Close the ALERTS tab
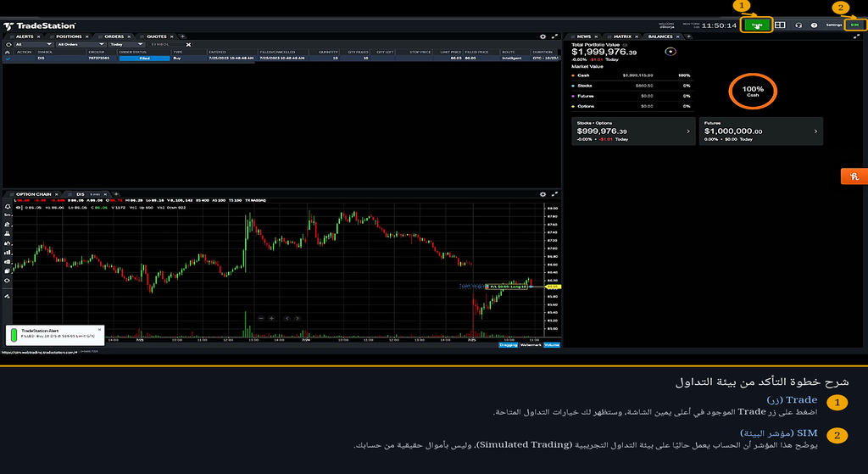868x474 pixels. [x=38, y=36]
